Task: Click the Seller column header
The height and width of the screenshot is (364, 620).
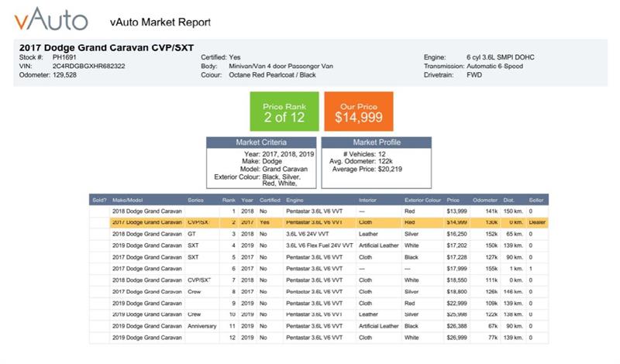Action: pos(536,200)
